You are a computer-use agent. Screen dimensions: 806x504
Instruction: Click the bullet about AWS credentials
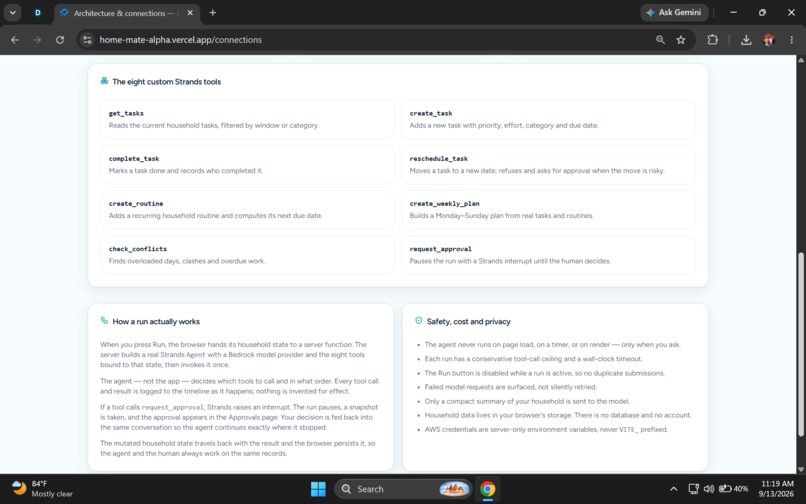(546, 429)
